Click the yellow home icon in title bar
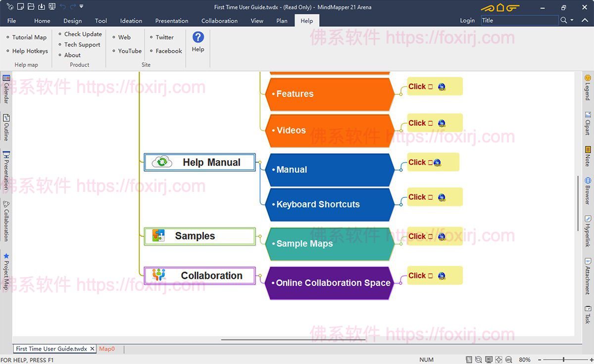 [500, 7]
